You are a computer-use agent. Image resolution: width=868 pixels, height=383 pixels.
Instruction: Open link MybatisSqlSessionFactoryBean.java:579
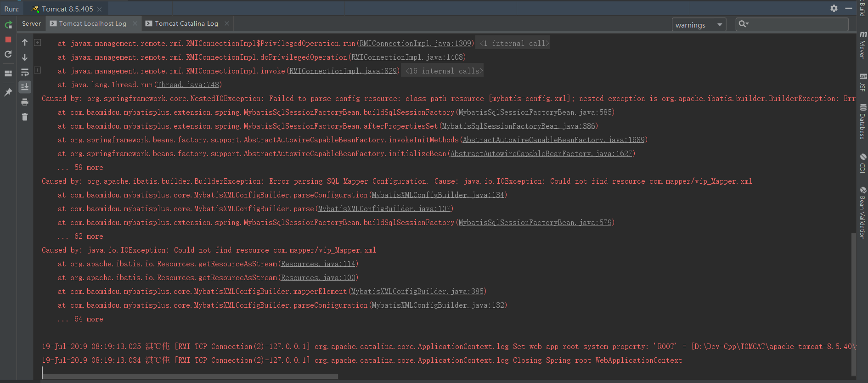[535, 222]
